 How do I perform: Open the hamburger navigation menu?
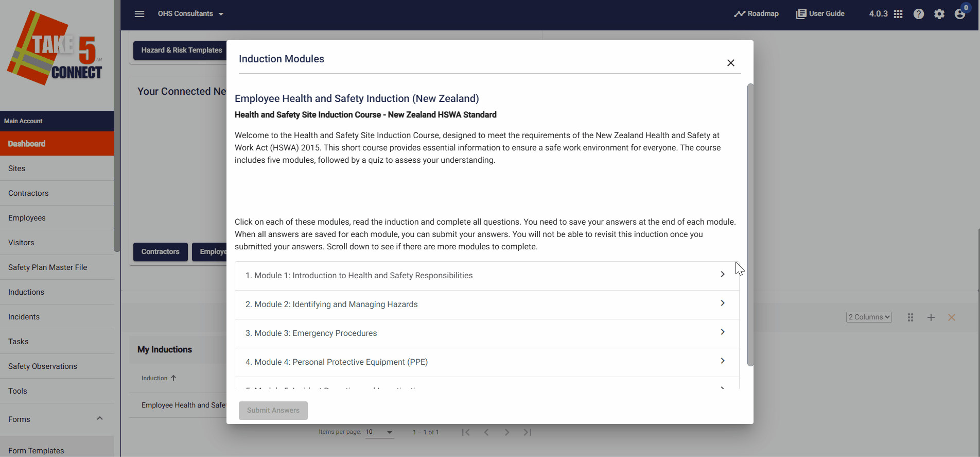[139, 14]
